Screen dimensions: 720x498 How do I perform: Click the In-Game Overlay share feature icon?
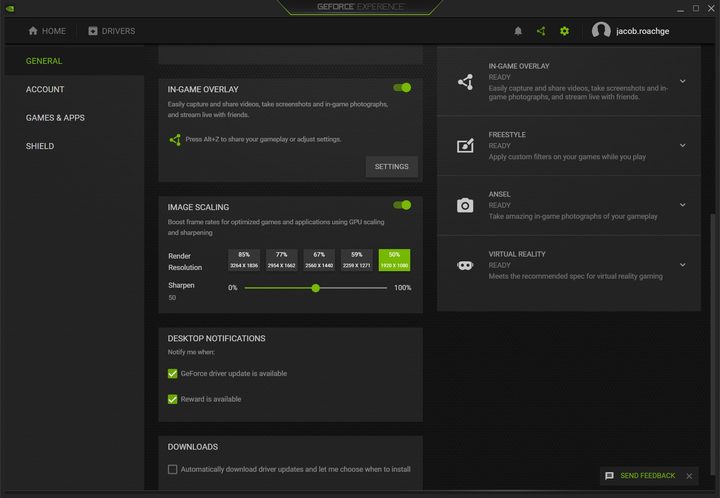(x=465, y=82)
